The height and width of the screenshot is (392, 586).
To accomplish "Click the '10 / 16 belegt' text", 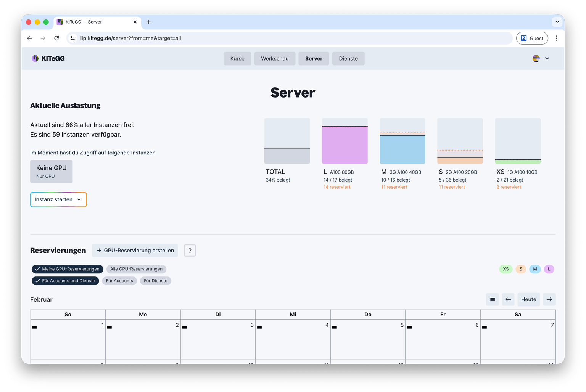I will pyautogui.click(x=396, y=180).
